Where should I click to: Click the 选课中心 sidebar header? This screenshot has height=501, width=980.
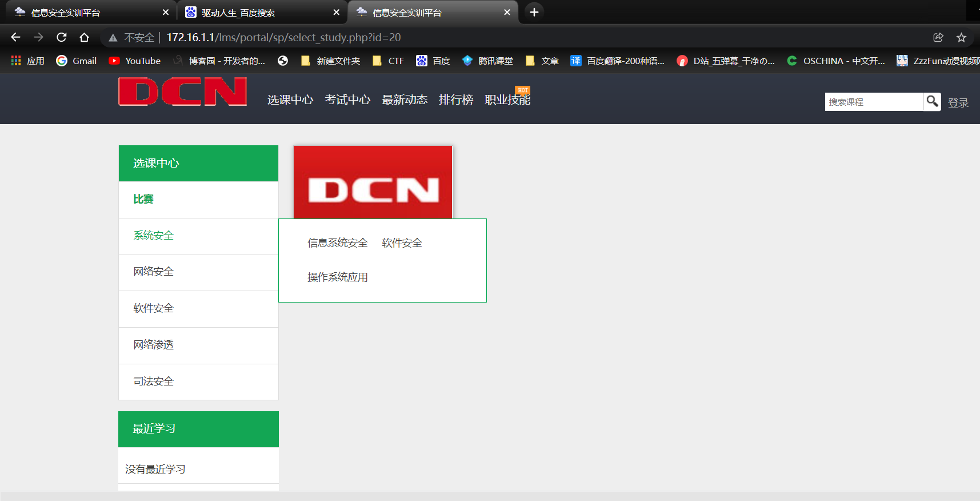tap(198, 163)
